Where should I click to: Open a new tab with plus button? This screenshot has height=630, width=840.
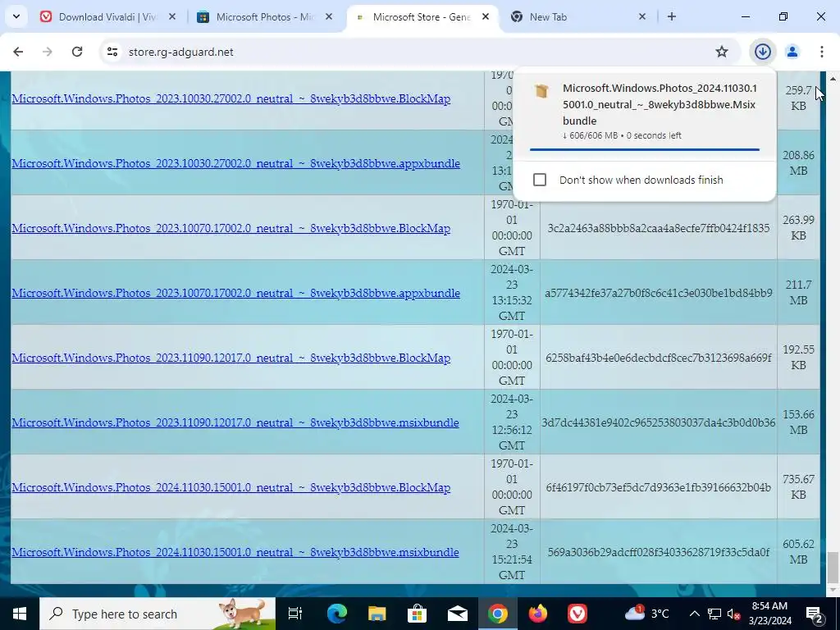tap(671, 16)
